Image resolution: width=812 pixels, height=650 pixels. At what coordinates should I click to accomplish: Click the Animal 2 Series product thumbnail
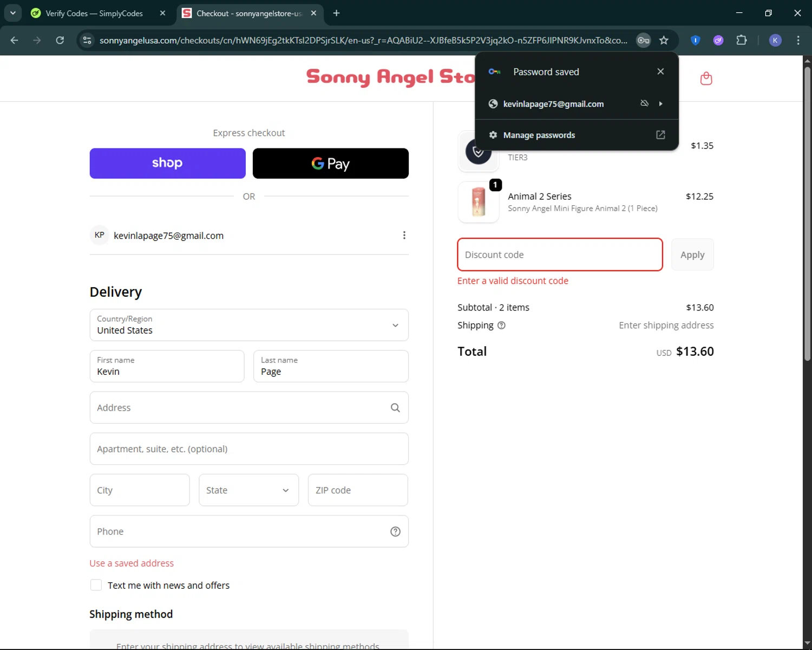click(x=479, y=201)
